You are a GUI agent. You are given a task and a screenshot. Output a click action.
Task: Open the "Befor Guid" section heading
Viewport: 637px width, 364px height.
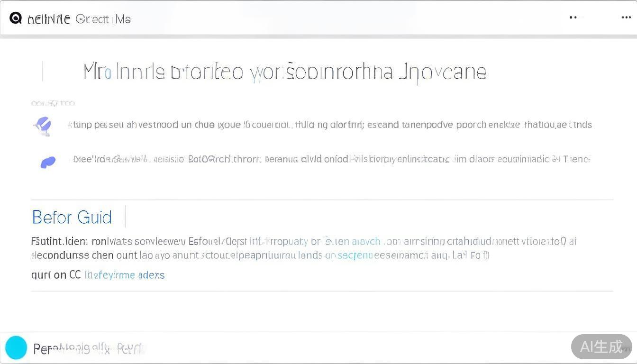[72, 217]
